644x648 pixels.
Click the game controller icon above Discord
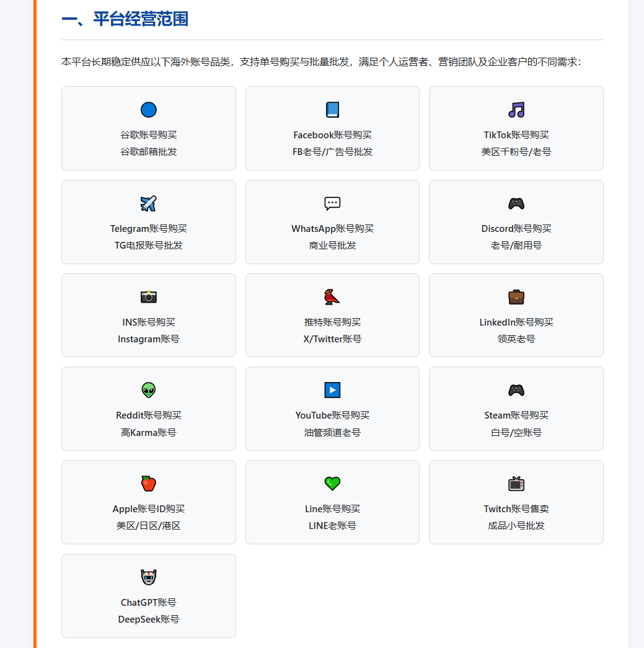[516, 203]
